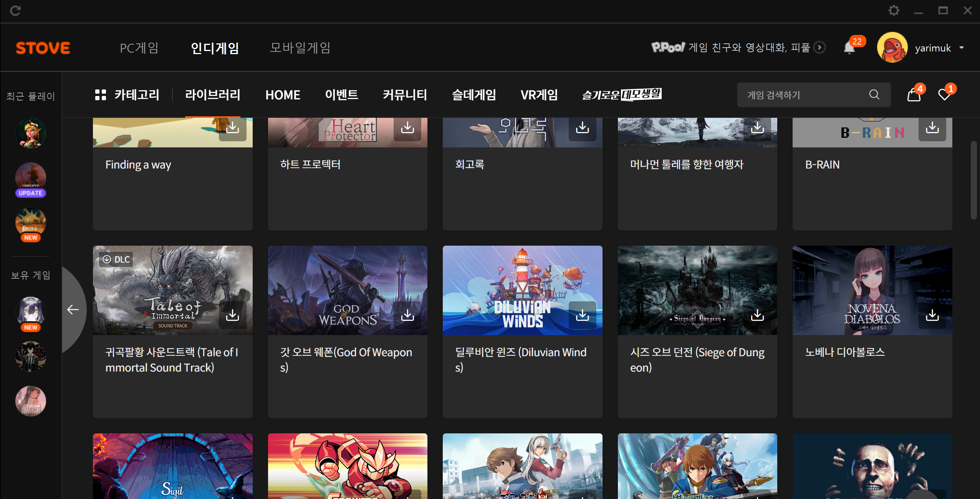
Task: Open Heart Protector icon in owned games
Action: (31, 401)
